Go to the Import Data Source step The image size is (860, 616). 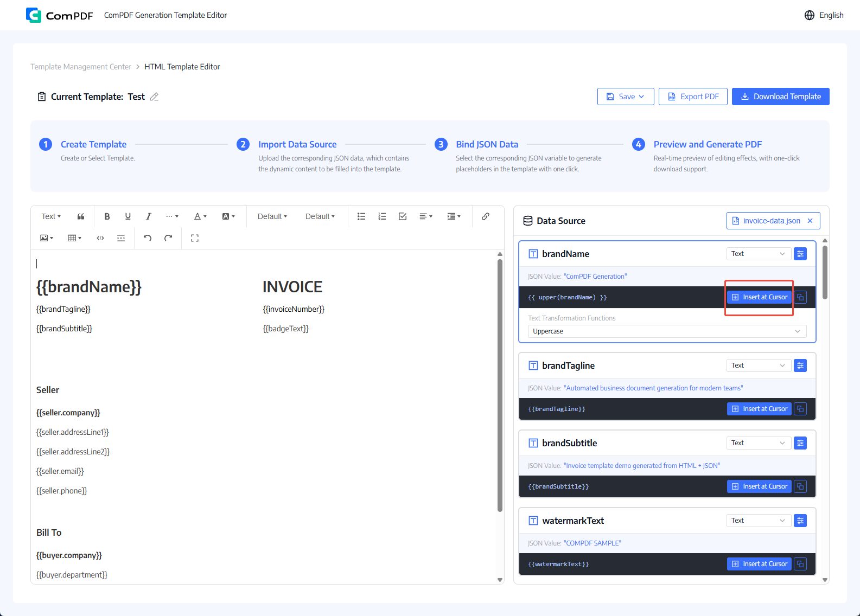coord(297,144)
